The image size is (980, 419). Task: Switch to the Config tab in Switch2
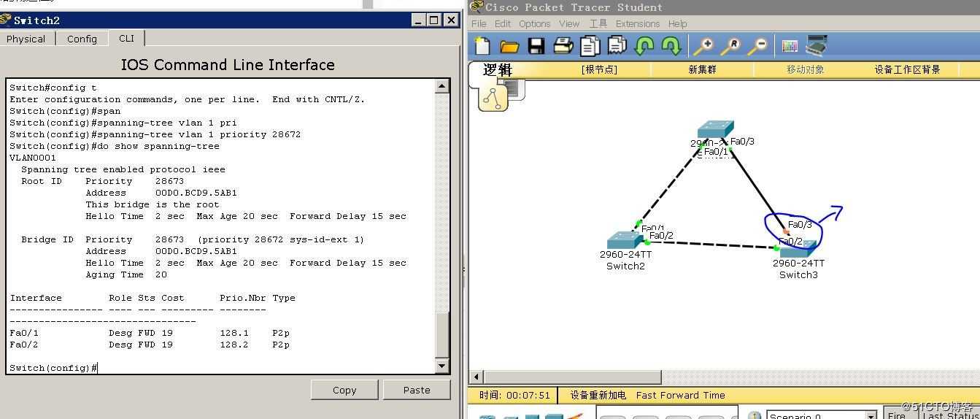82,39
